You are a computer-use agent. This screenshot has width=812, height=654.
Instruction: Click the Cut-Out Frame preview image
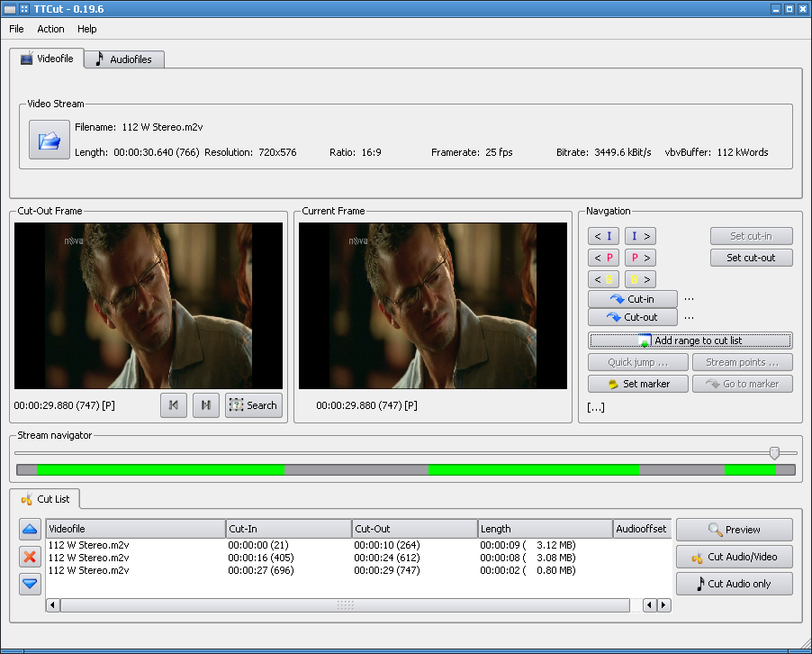[149, 305]
